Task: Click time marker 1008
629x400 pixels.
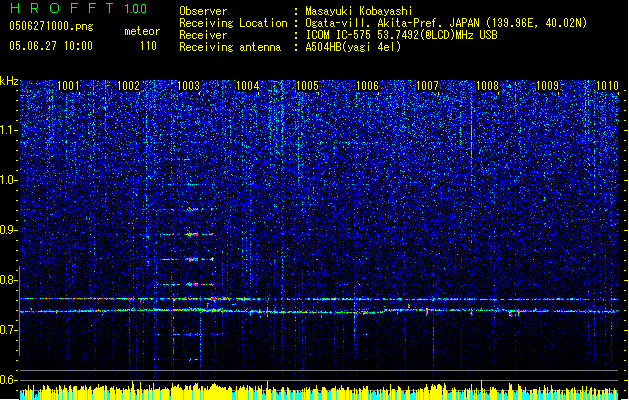Action: point(487,86)
